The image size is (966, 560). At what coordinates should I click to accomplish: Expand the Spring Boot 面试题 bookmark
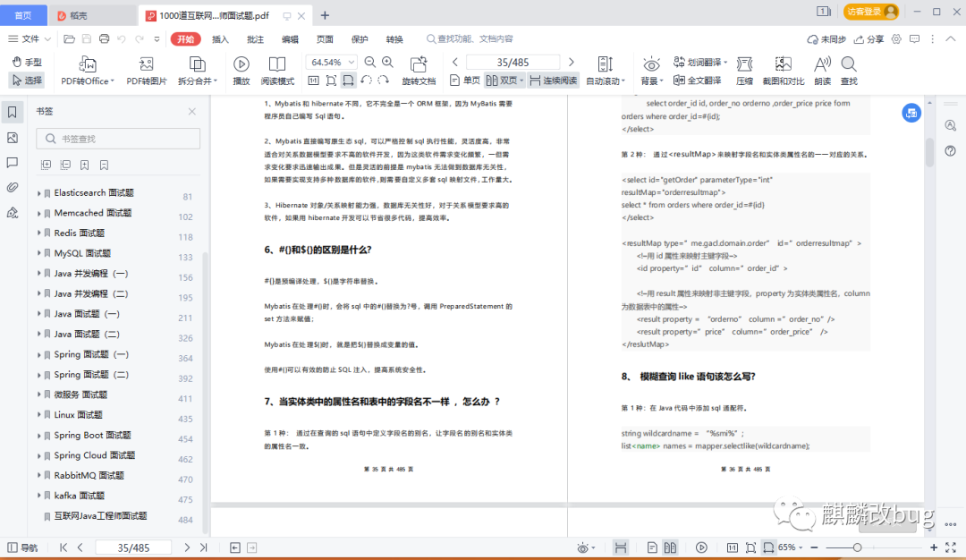tap(38, 436)
